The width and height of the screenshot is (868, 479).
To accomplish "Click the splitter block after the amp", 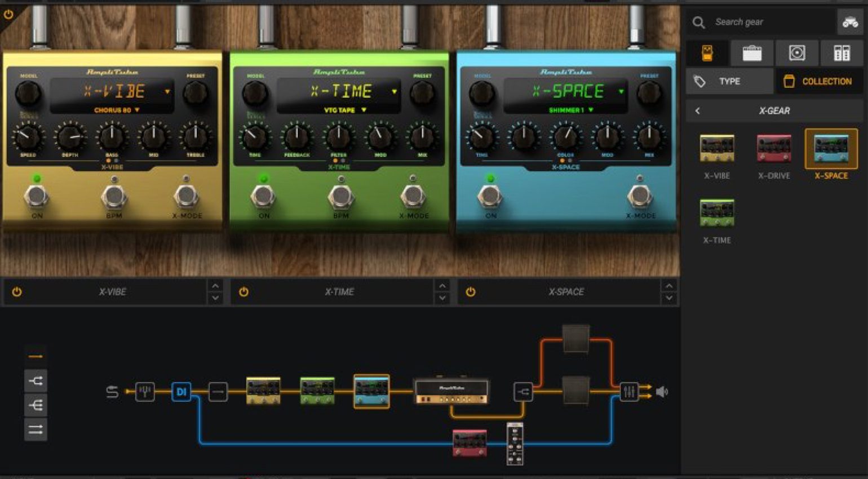I will (x=523, y=391).
